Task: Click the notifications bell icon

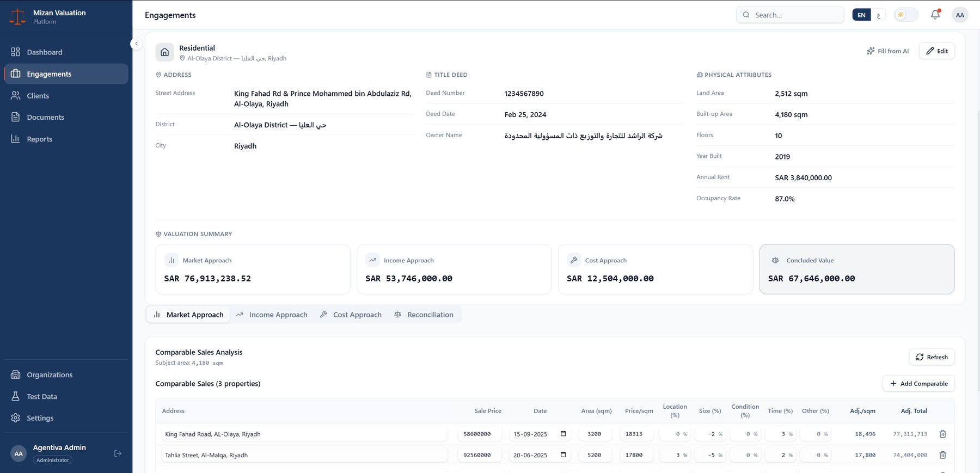Action: click(x=935, y=15)
